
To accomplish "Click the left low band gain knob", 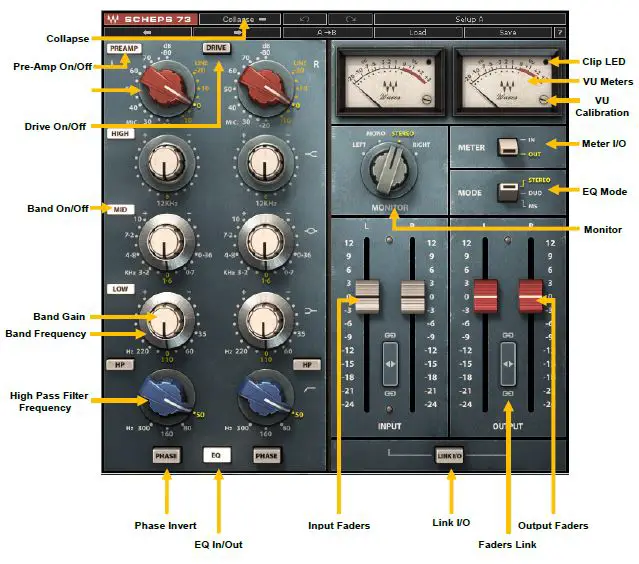I will pyautogui.click(x=165, y=320).
